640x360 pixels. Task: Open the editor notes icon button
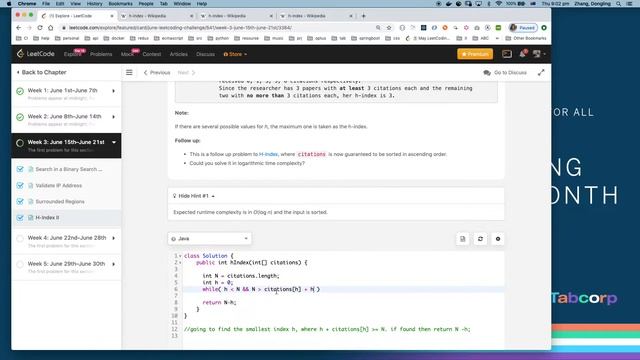click(x=462, y=239)
